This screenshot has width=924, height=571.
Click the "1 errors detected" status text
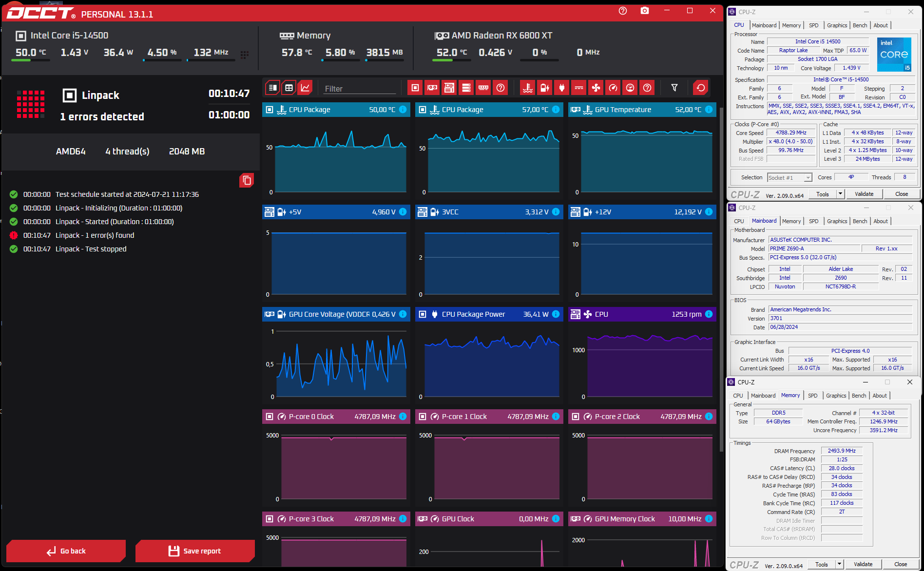point(102,117)
